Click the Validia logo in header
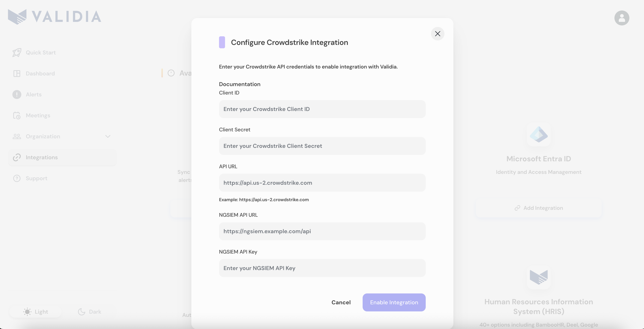 coord(54,16)
